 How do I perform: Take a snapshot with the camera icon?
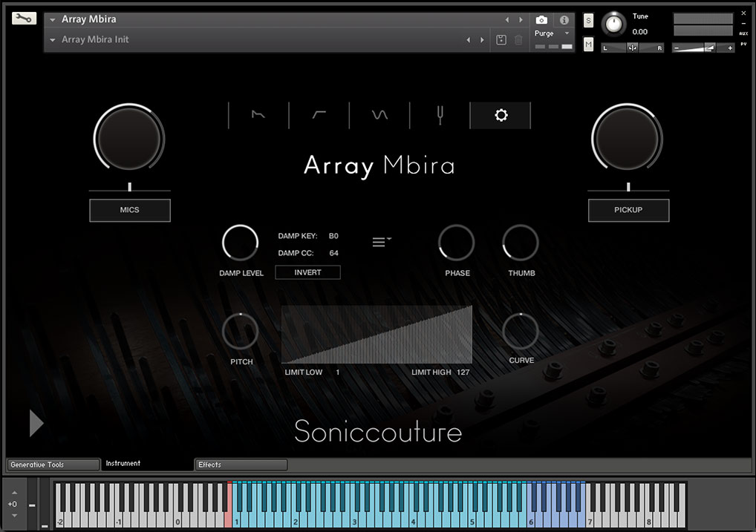coord(542,20)
